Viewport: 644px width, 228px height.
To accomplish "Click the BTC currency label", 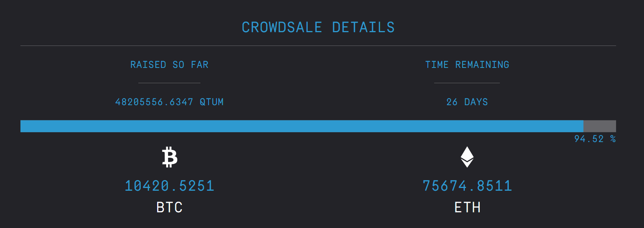I will click(169, 207).
